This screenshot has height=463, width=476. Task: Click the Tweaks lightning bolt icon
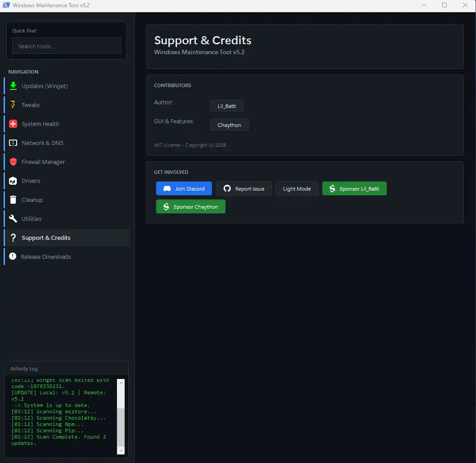tap(13, 105)
